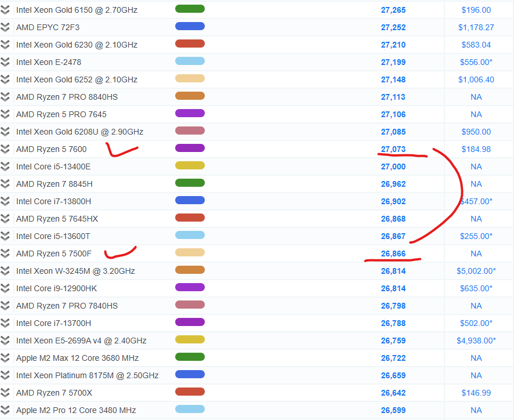514x420 pixels.
Task: Click yellow swatch for Core i5-13400E
Action: point(190,165)
